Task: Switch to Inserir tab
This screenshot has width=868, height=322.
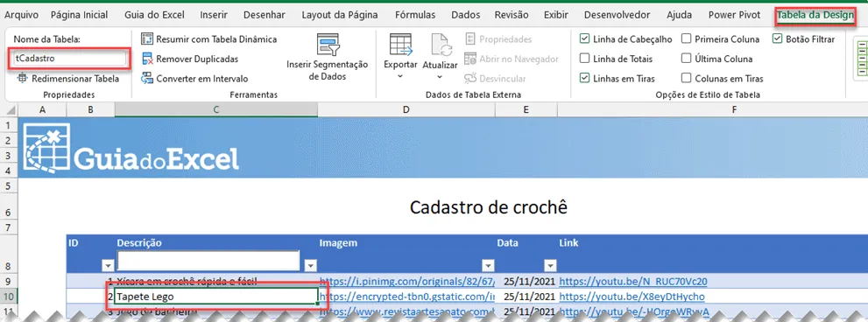Action: (x=214, y=15)
